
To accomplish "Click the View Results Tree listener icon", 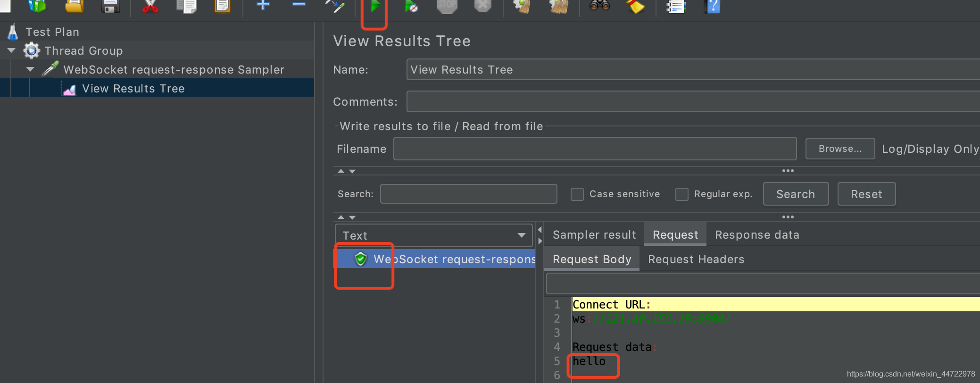I will click(69, 89).
